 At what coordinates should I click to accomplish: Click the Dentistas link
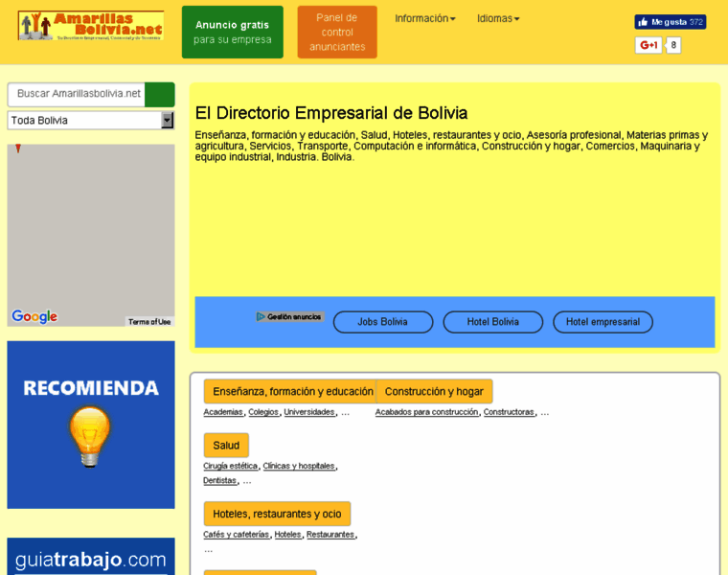pos(220,481)
